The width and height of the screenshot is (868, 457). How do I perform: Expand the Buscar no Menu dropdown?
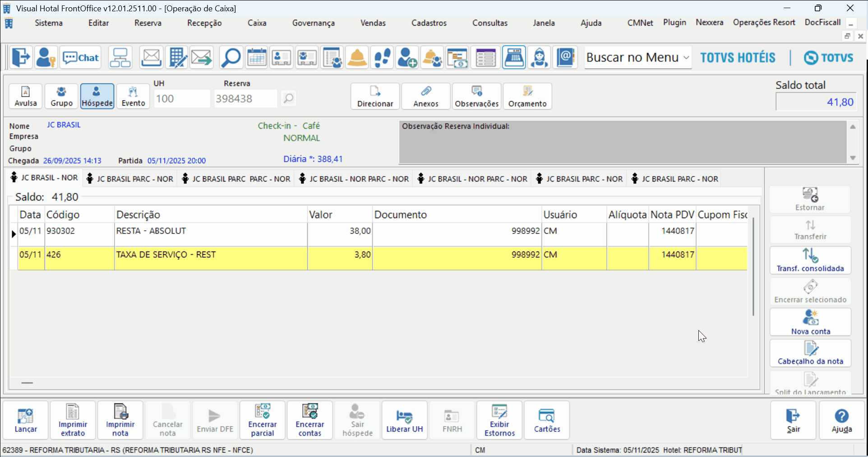pyautogui.click(x=686, y=58)
